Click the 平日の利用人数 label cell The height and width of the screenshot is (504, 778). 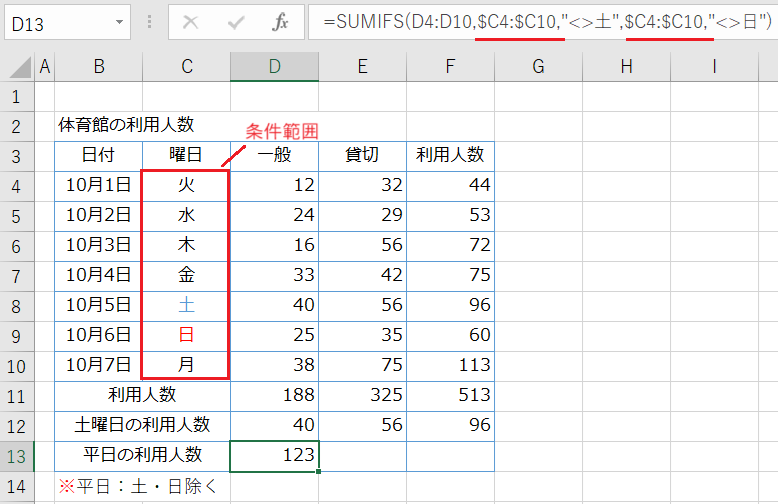142,456
